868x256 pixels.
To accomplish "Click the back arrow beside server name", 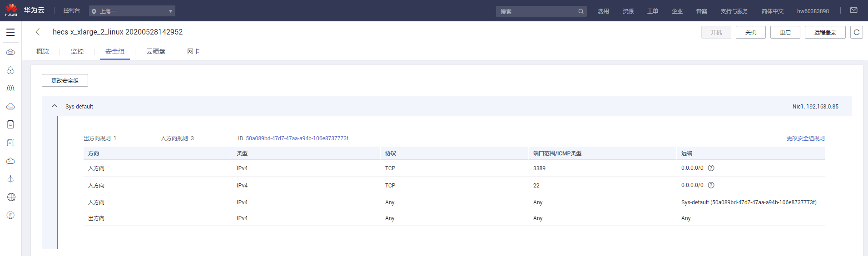I will pos(38,32).
